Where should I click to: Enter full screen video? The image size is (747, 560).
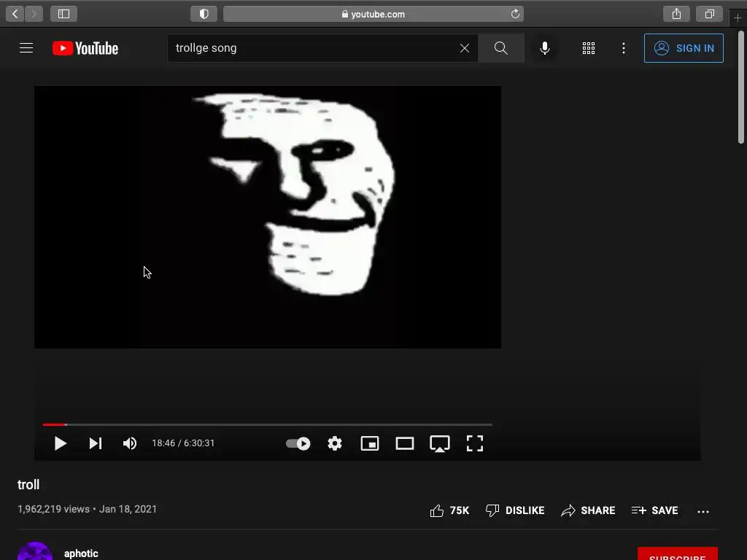tap(475, 443)
